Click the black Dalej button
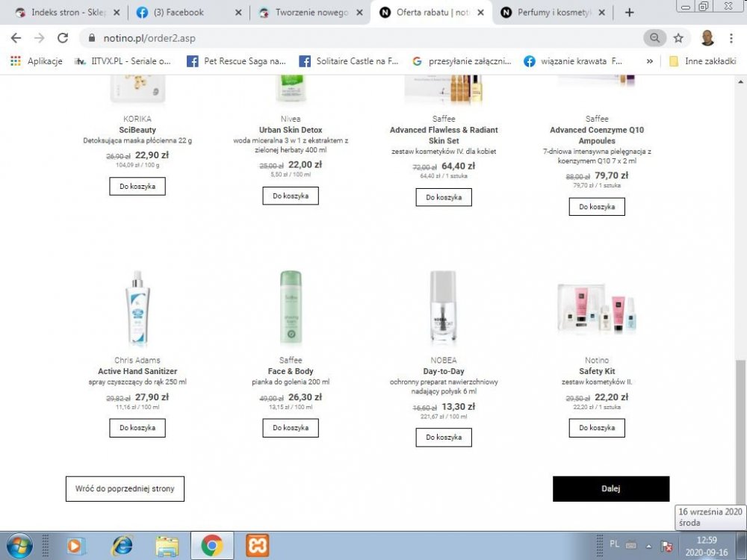The width and height of the screenshot is (747, 560). (611, 488)
